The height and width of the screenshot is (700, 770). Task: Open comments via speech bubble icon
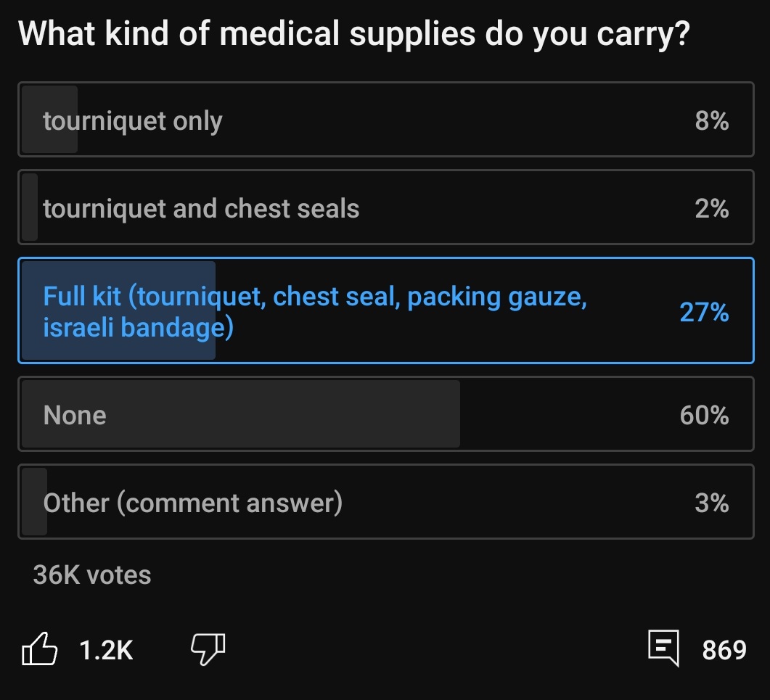tap(663, 648)
